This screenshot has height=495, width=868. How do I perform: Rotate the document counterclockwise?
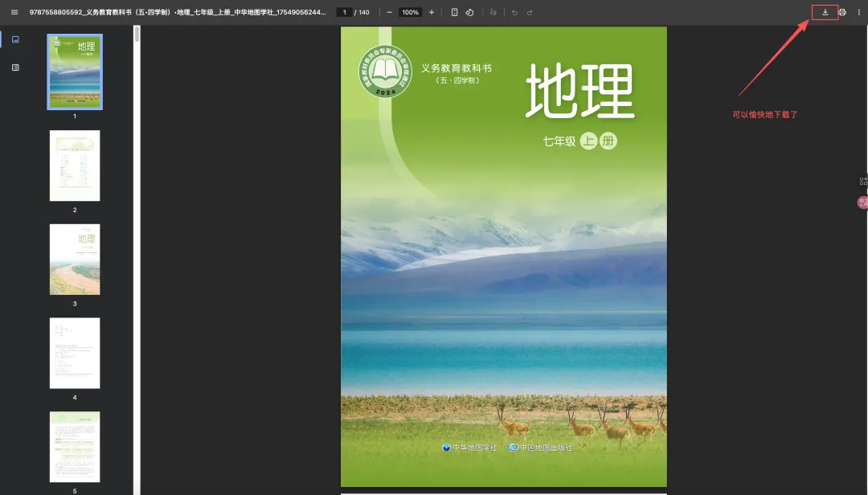(x=469, y=12)
